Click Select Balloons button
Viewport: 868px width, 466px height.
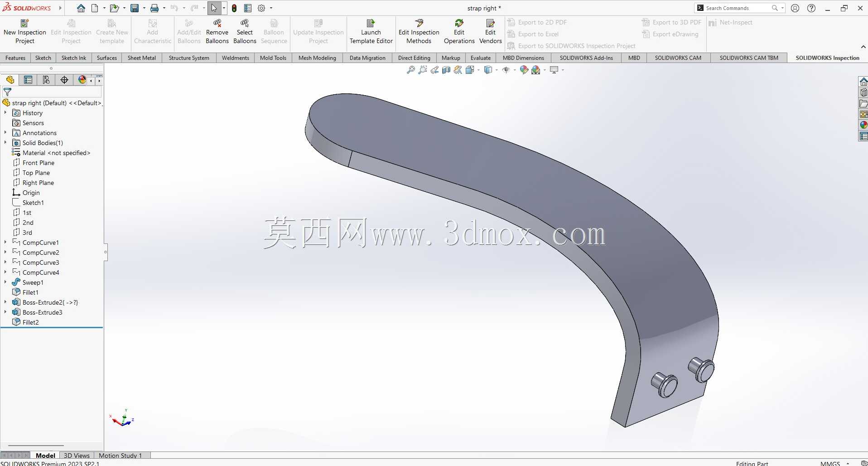pos(245,32)
